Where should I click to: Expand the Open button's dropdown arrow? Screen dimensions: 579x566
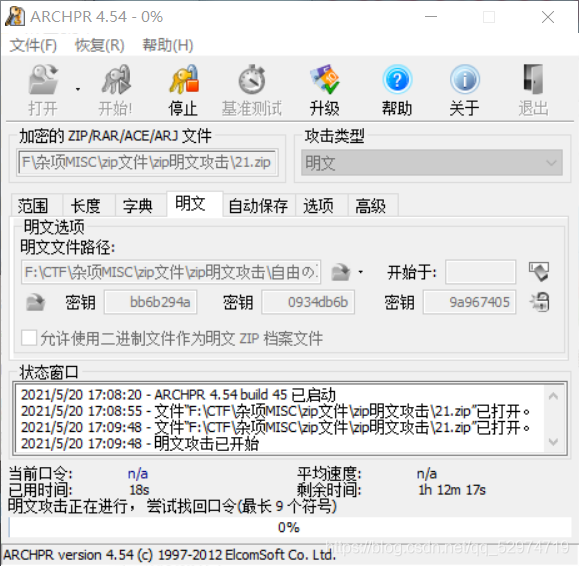click(x=78, y=89)
